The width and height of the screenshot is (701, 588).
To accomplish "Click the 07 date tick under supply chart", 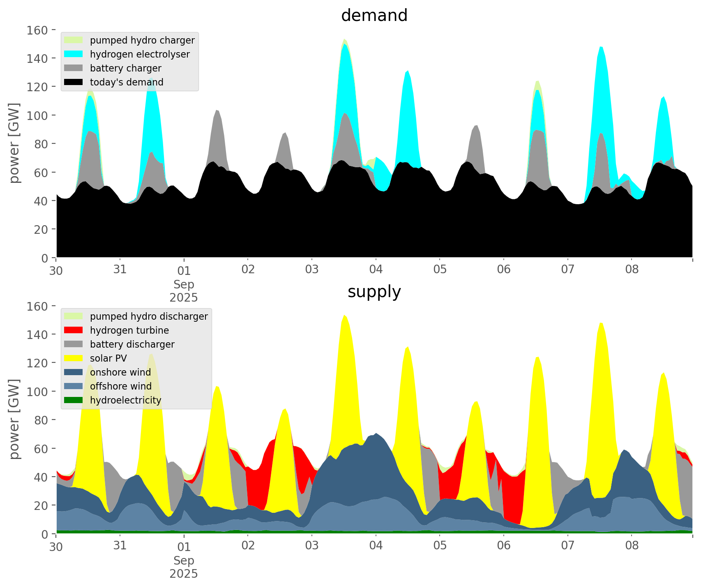I will pyautogui.click(x=567, y=546).
